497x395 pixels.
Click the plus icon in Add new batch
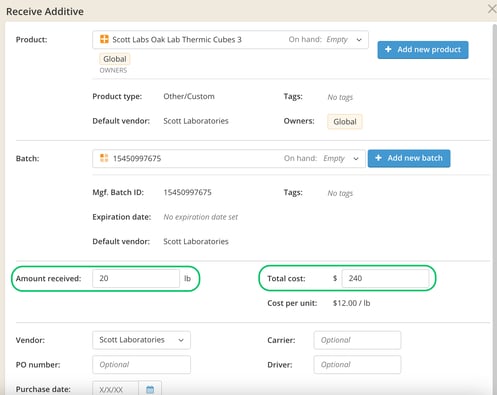378,158
